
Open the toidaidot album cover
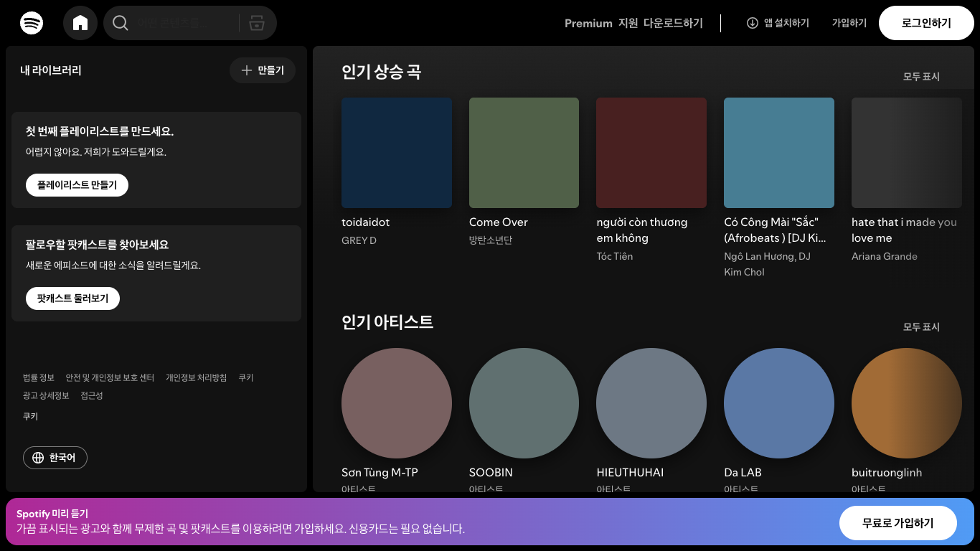pos(397,153)
